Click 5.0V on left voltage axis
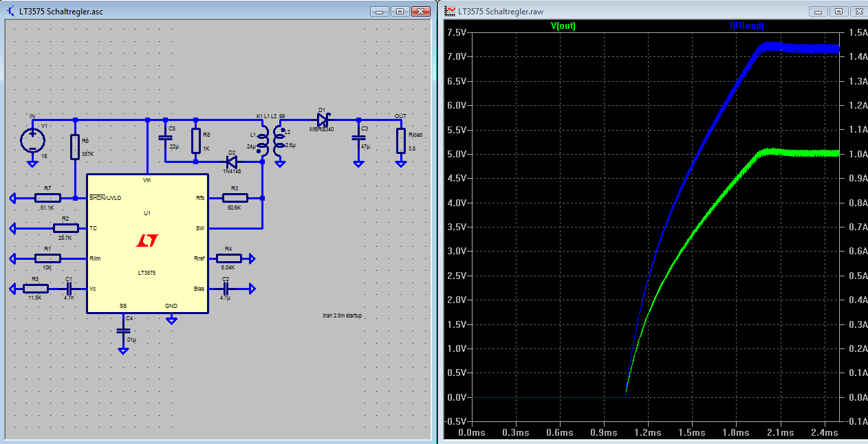 point(457,154)
